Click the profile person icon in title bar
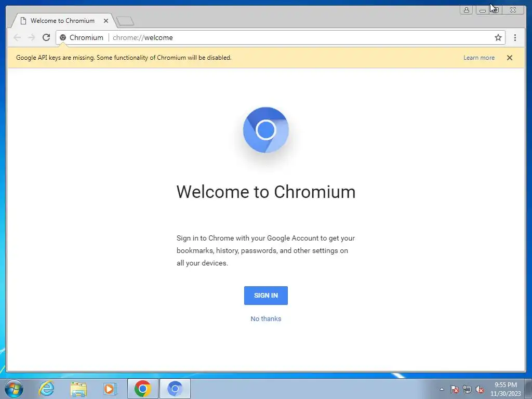The image size is (532, 399). [x=466, y=10]
